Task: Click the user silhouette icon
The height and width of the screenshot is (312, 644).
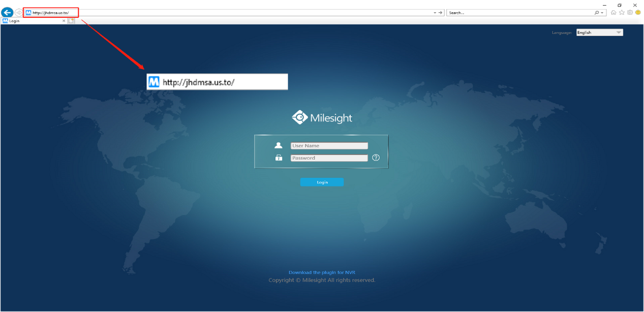Action: pos(278,145)
